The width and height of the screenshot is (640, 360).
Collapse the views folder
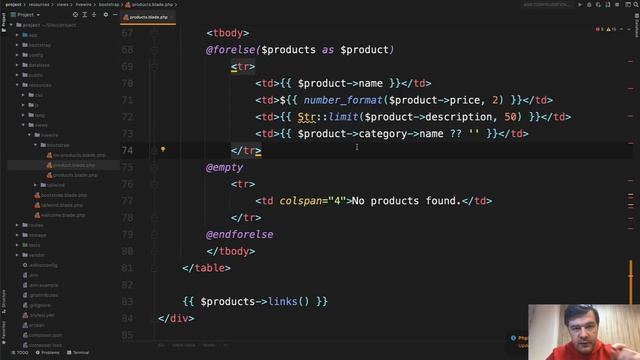(x=23, y=125)
